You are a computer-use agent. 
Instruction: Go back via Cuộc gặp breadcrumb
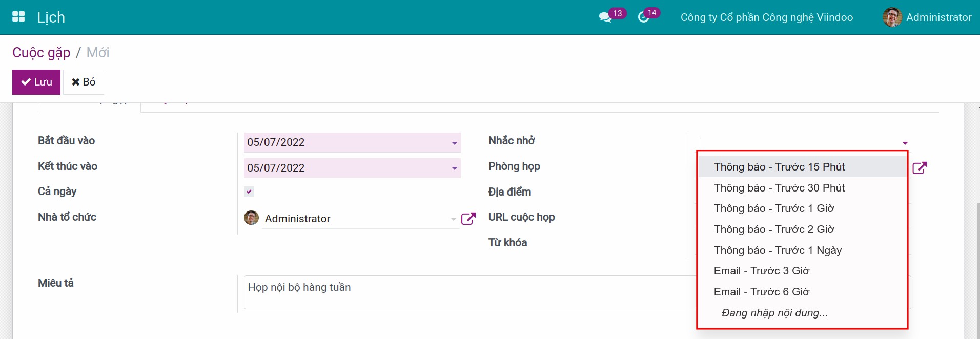[x=42, y=53]
